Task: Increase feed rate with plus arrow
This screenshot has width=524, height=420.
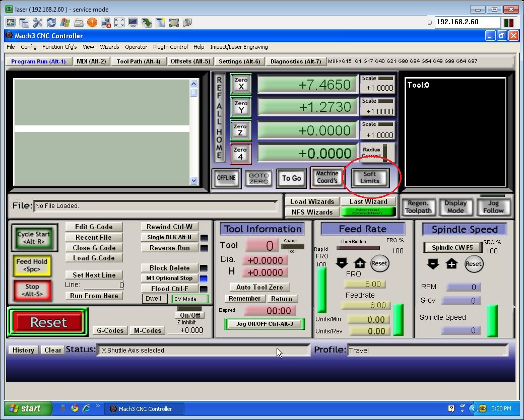Action: coord(360,263)
